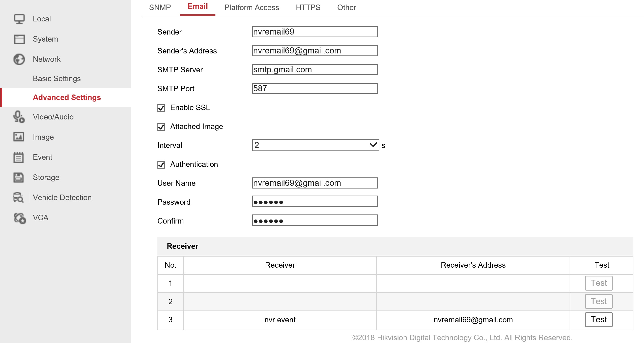644x343 pixels.
Task: Click the VCA sidebar icon
Action: point(20,218)
